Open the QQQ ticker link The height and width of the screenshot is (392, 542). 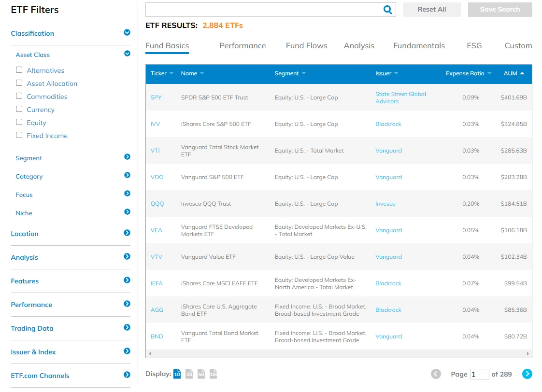point(157,204)
